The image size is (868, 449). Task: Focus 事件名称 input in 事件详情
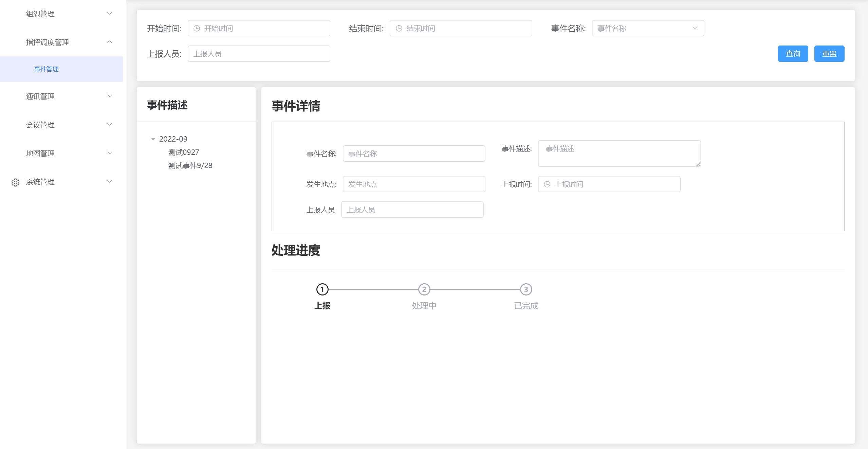tap(414, 154)
